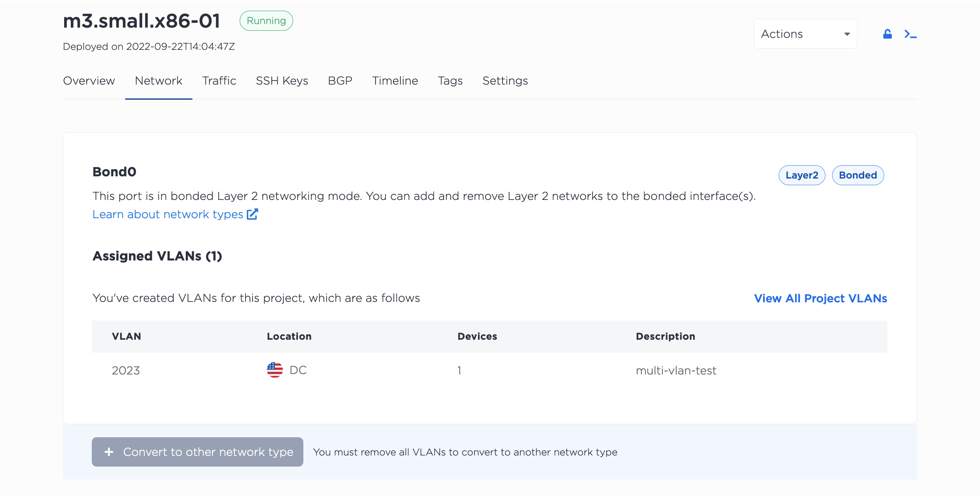The height and width of the screenshot is (496, 980).
Task: Click the multi-vlan-test description
Action: [676, 370]
